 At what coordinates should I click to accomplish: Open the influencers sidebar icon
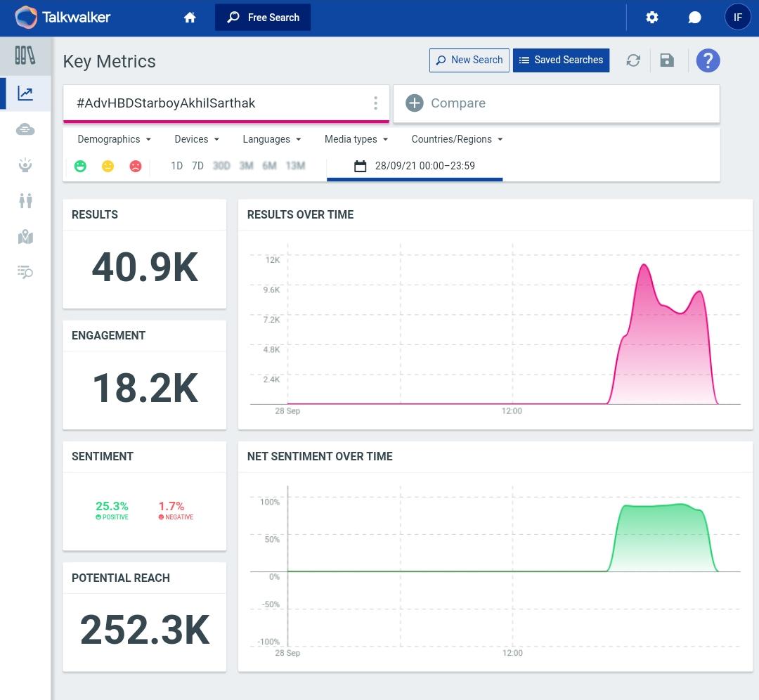tap(25, 164)
